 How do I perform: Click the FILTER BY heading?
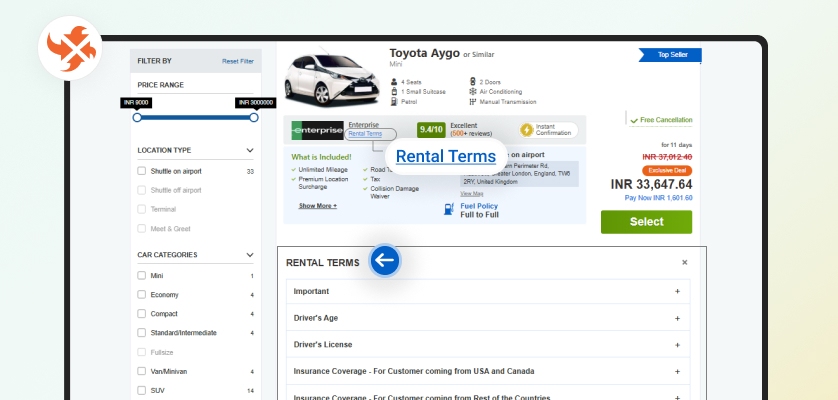(154, 61)
